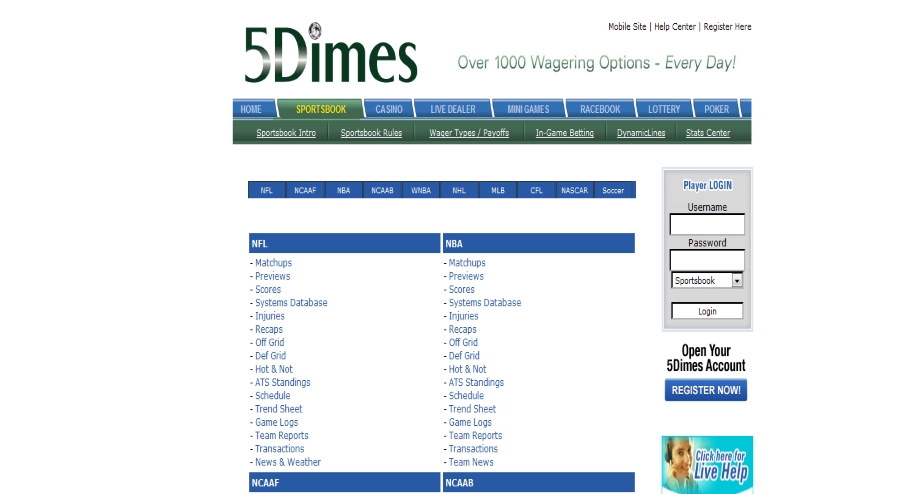
Task: Select NFL in the sports bar
Action: click(266, 190)
